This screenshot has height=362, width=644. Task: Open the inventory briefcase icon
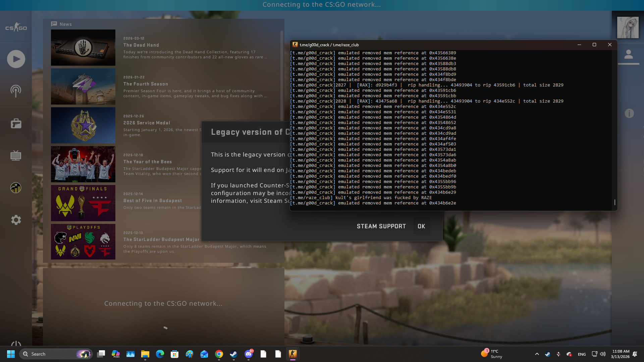click(x=16, y=123)
